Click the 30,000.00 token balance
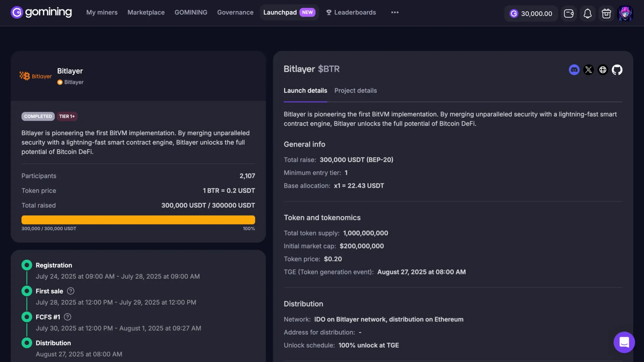This screenshot has height=362, width=644. coord(531,14)
